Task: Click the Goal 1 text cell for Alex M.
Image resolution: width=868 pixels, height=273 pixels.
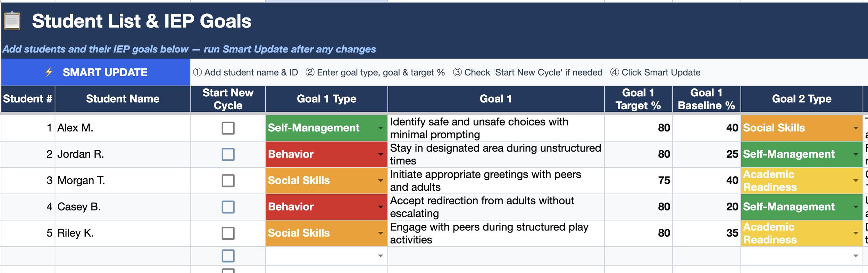Action: pos(496,128)
